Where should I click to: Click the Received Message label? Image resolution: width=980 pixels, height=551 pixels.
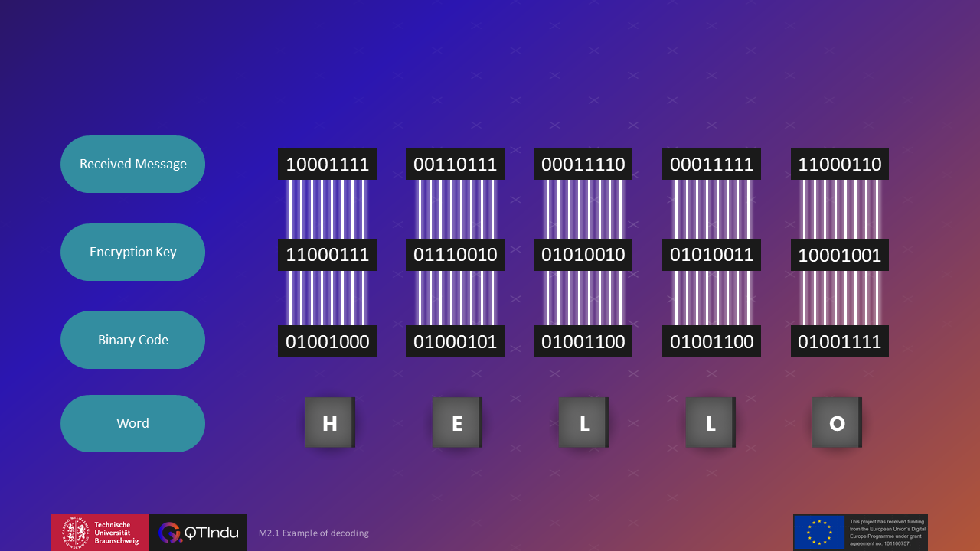click(x=132, y=164)
